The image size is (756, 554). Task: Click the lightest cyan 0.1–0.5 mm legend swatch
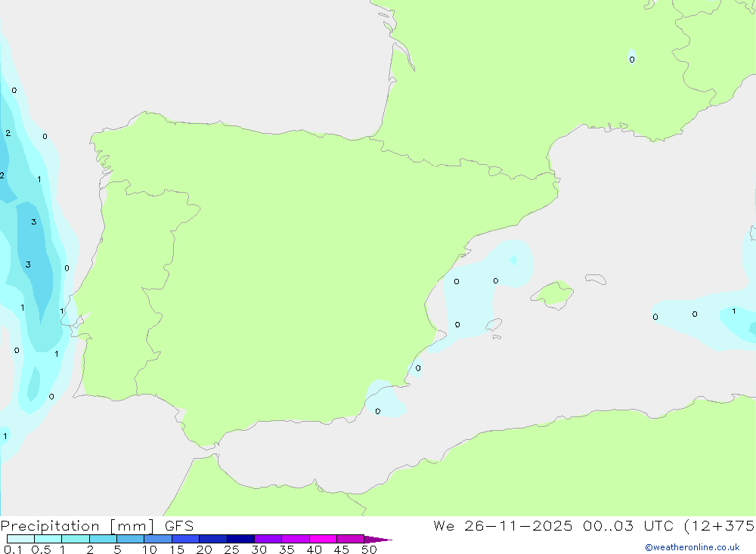click(20, 539)
